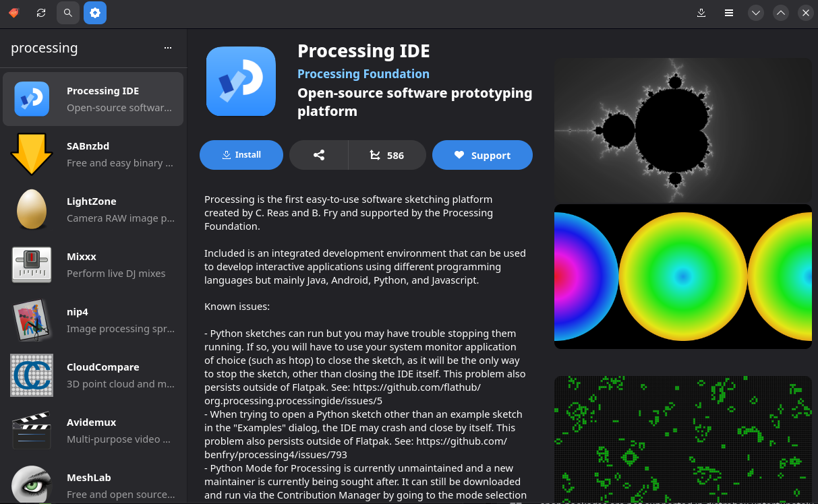
Task: Install Processing IDE
Action: coord(241,155)
